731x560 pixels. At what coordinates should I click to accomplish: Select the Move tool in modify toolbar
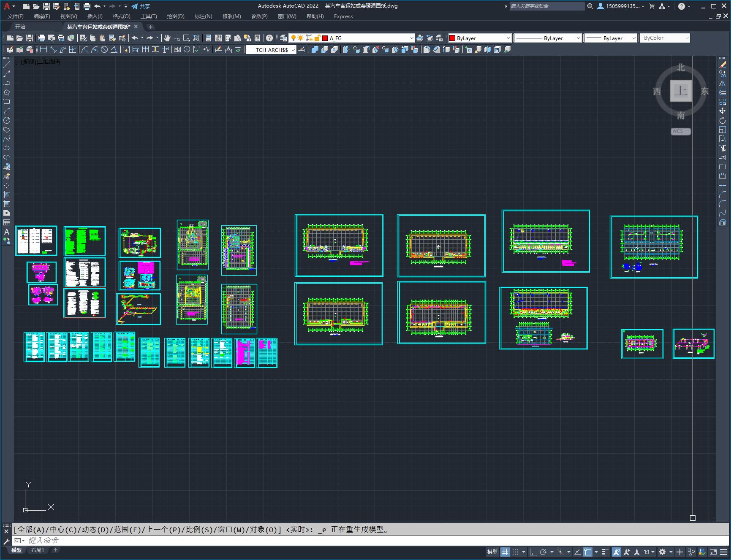coord(723,111)
